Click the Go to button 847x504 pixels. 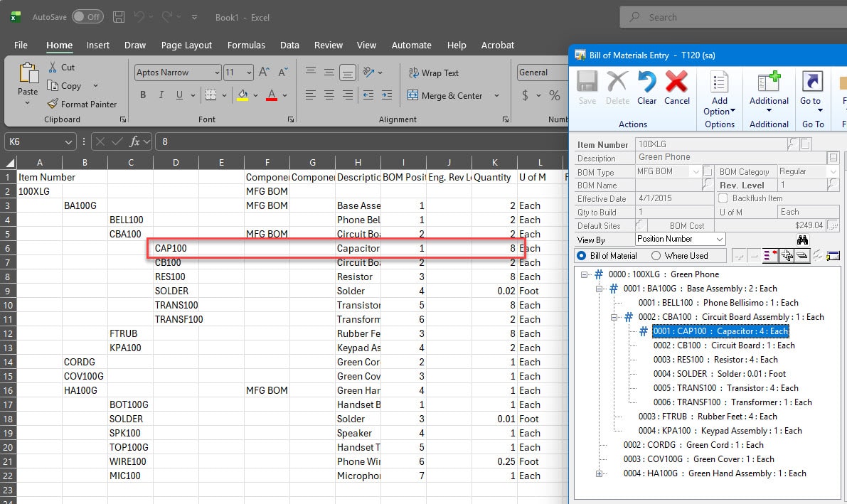coord(811,87)
